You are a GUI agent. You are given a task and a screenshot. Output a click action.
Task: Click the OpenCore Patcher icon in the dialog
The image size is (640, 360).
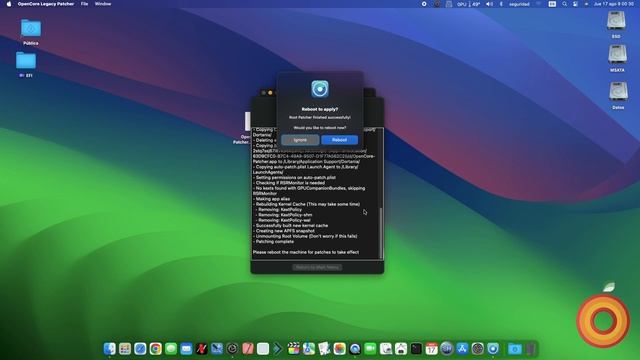[320, 89]
